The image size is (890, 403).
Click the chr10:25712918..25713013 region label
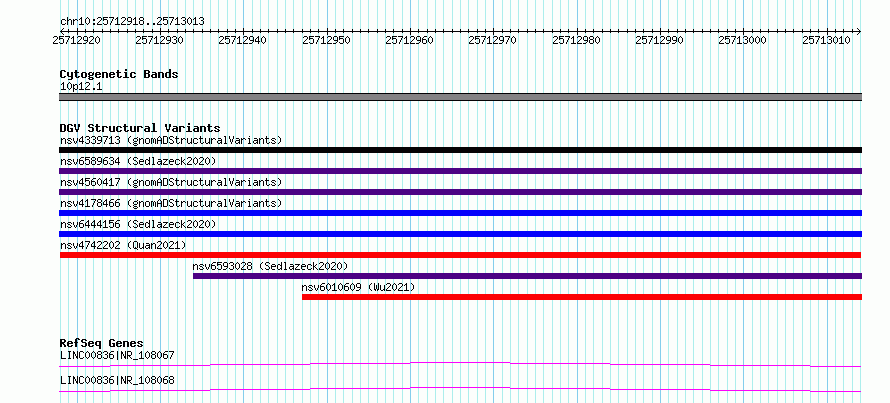pyautogui.click(x=132, y=22)
